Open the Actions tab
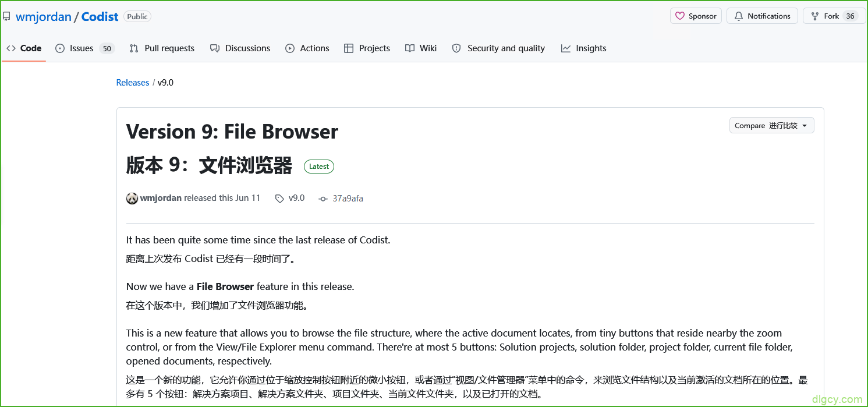This screenshot has width=868, height=407. click(x=307, y=48)
